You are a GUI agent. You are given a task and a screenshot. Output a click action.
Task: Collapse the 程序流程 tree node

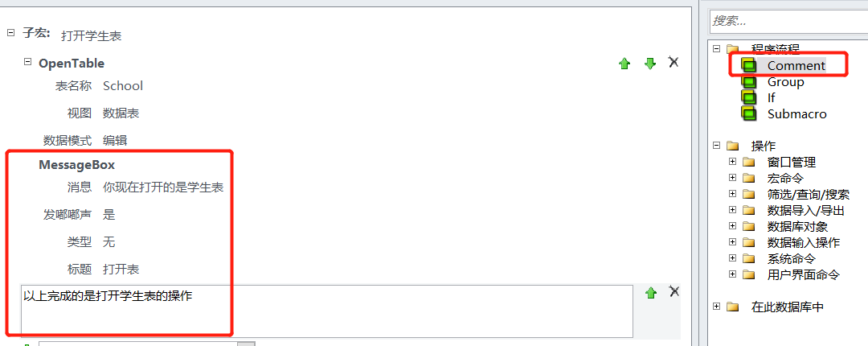click(715, 49)
